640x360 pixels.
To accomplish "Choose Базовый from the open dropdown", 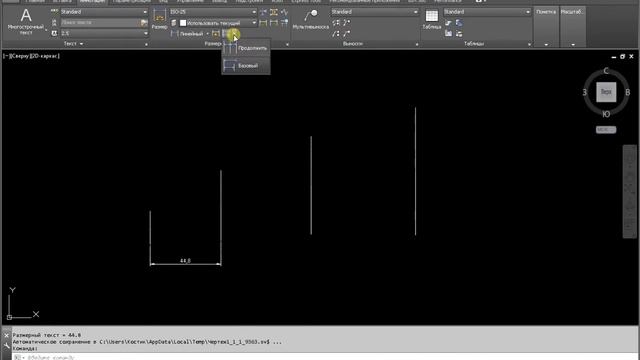I will [x=246, y=65].
